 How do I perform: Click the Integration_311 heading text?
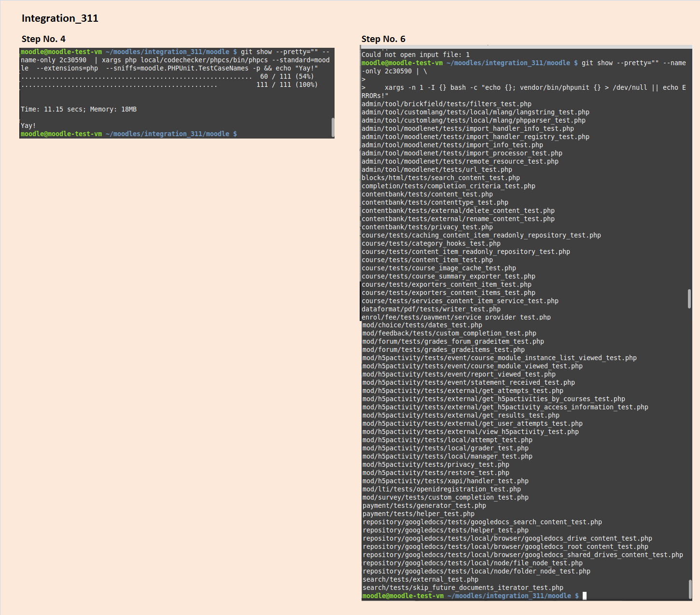tap(60, 18)
